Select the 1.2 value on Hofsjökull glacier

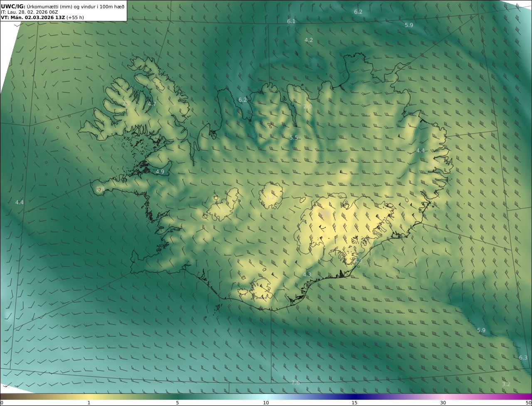(271, 197)
